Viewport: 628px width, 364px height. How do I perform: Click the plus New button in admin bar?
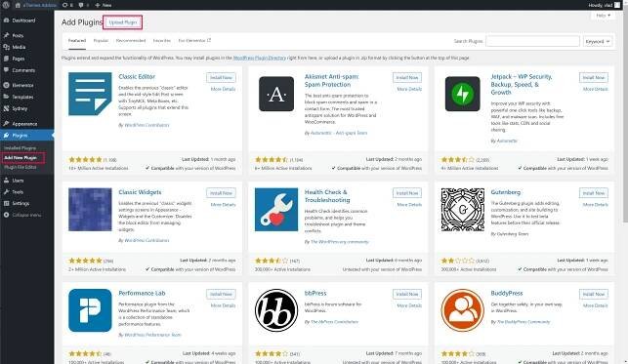pyautogui.click(x=104, y=5)
